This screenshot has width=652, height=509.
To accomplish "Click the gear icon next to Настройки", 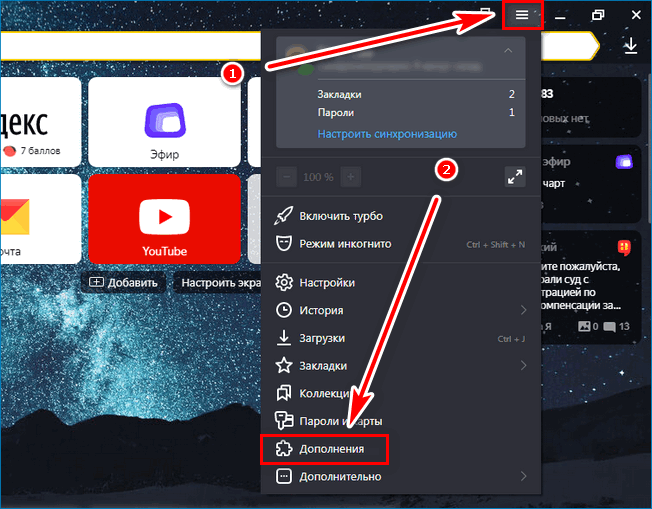I will (284, 282).
